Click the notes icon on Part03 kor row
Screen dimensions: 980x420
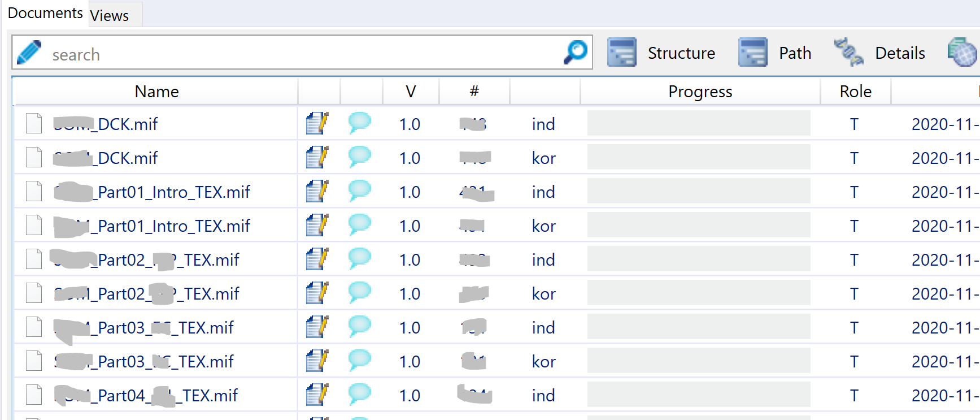[x=317, y=361]
